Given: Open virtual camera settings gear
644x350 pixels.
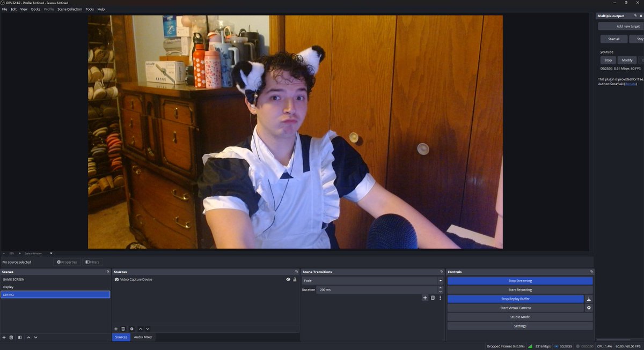Looking at the screenshot, I should (589, 308).
